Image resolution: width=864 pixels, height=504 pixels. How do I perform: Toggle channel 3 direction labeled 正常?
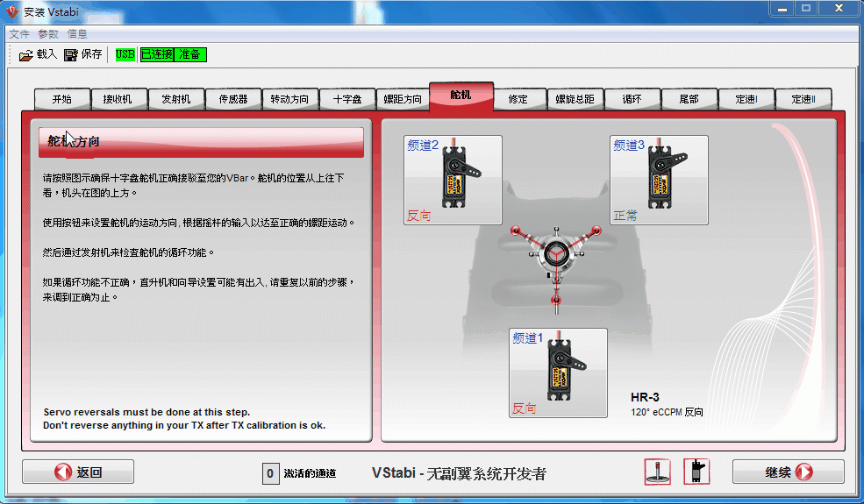pos(625,216)
